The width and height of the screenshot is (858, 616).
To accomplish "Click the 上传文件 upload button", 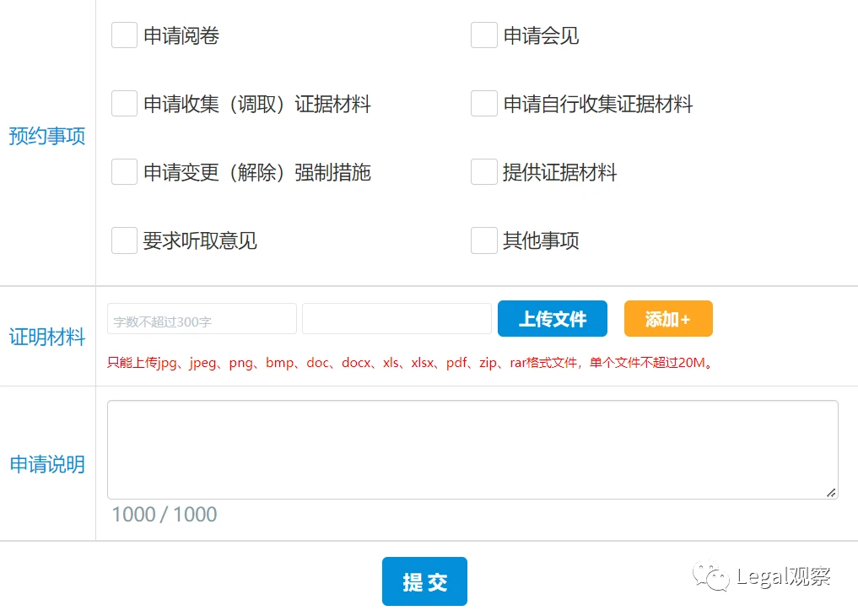I will (552, 318).
